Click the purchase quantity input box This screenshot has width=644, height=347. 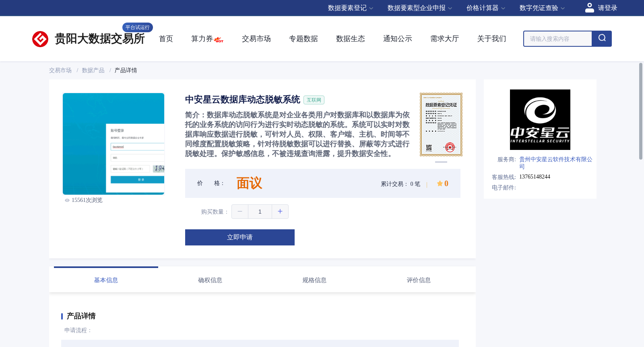point(260,212)
